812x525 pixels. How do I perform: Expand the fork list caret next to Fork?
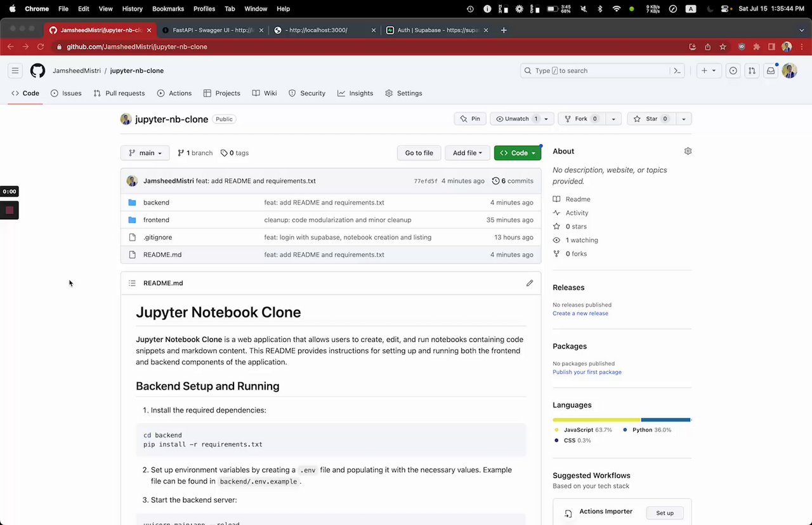coord(613,119)
